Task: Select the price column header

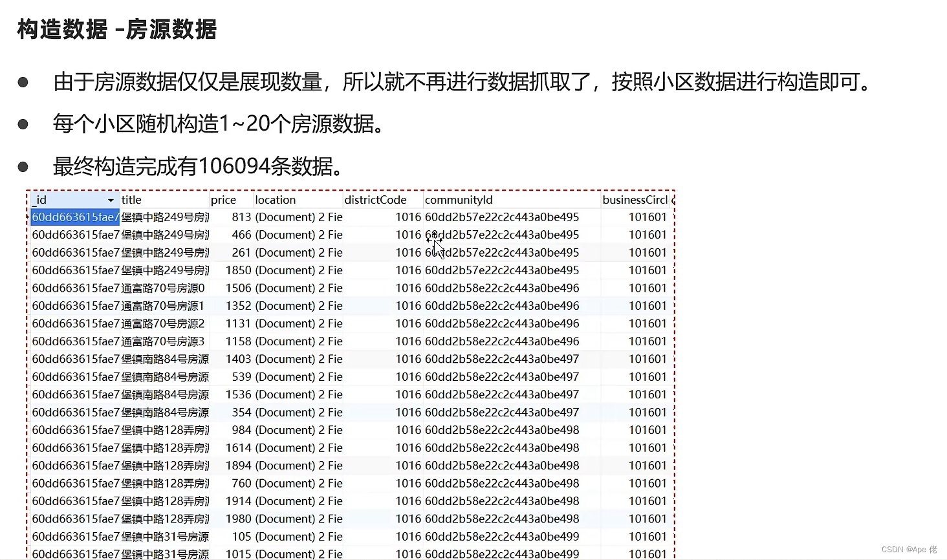Action: [231, 200]
